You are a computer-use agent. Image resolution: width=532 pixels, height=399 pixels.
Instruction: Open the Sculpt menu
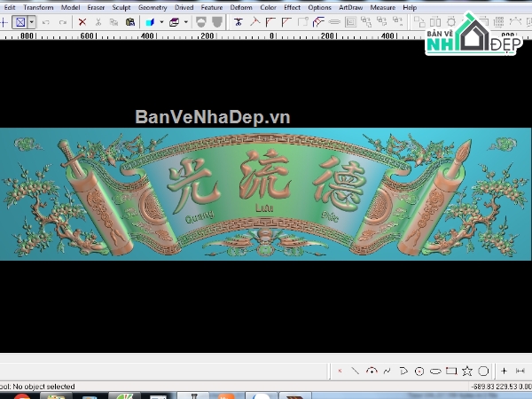121,7
